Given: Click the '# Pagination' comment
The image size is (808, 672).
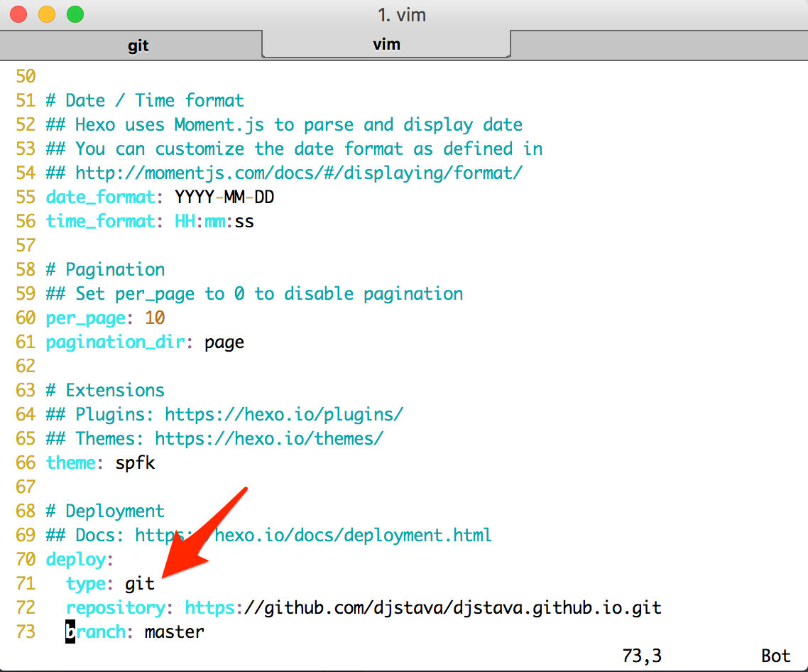Looking at the screenshot, I should tap(105, 270).
